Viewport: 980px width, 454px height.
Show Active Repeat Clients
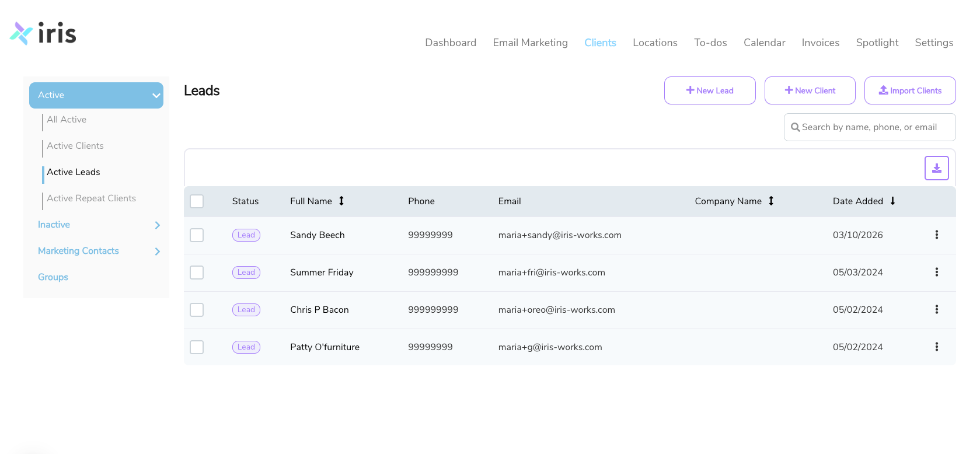click(x=91, y=198)
